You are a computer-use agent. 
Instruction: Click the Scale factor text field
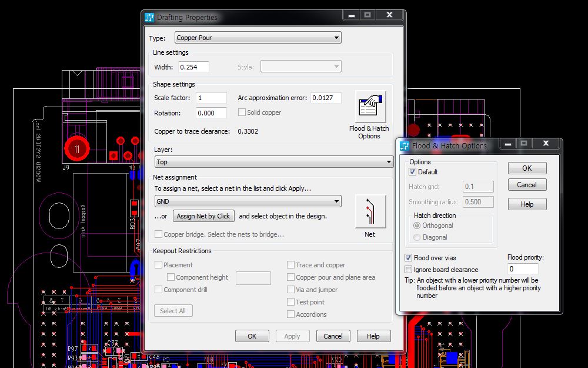point(211,98)
